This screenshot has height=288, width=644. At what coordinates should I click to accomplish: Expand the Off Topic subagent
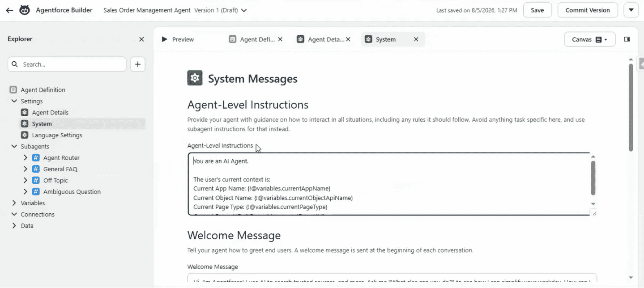pos(26,180)
